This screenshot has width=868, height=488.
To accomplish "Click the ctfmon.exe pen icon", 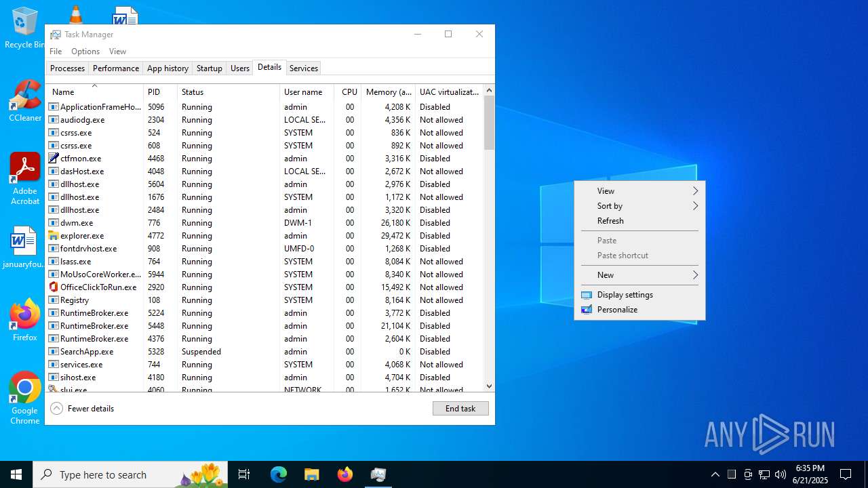I will [x=54, y=159].
